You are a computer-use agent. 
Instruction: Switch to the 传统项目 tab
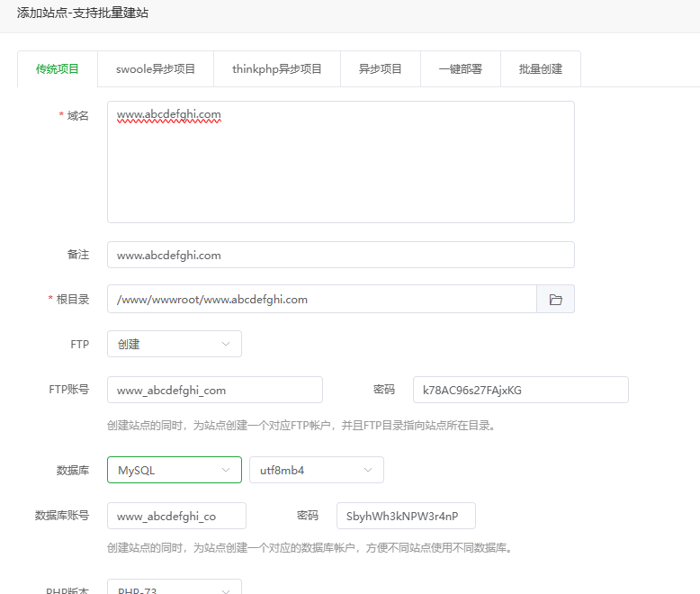58,68
